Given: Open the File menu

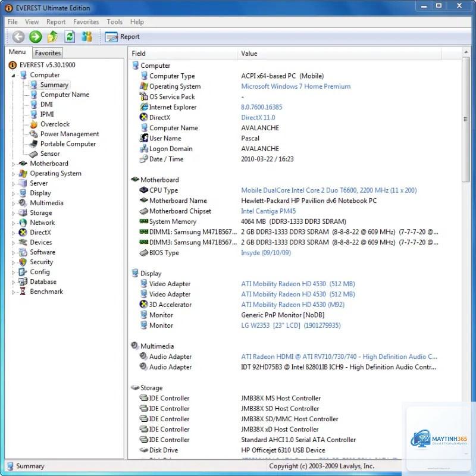Looking at the screenshot, I should (x=12, y=22).
